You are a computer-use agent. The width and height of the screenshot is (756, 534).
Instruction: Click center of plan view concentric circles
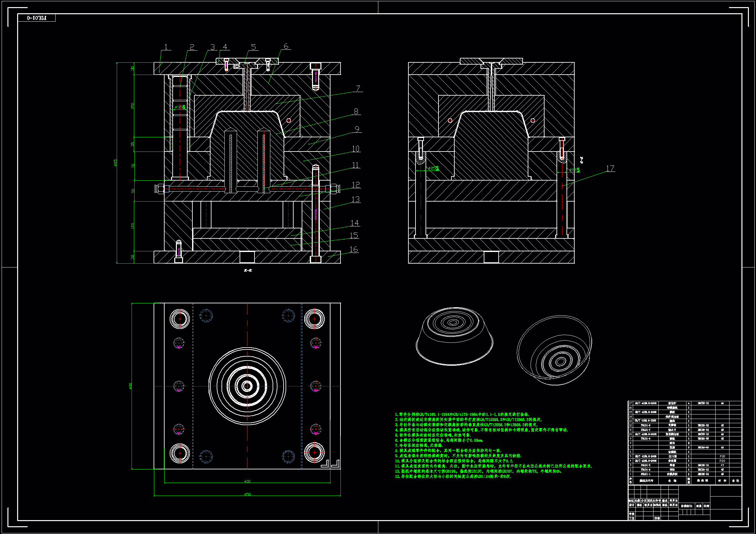click(247, 386)
